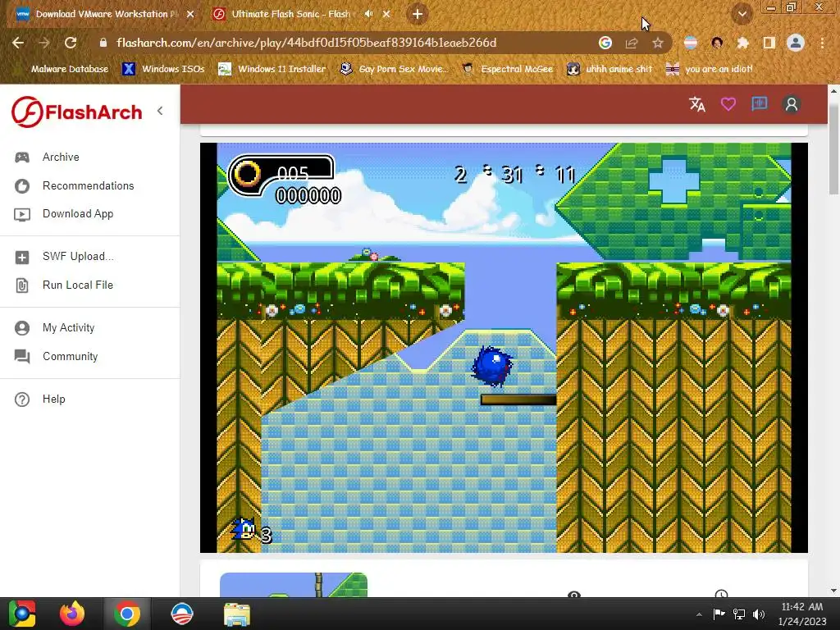Open the Malware Database bookmark
Image resolution: width=840 pixels, height=630 pixels.
pyautogui.click(x=70, y=69)
